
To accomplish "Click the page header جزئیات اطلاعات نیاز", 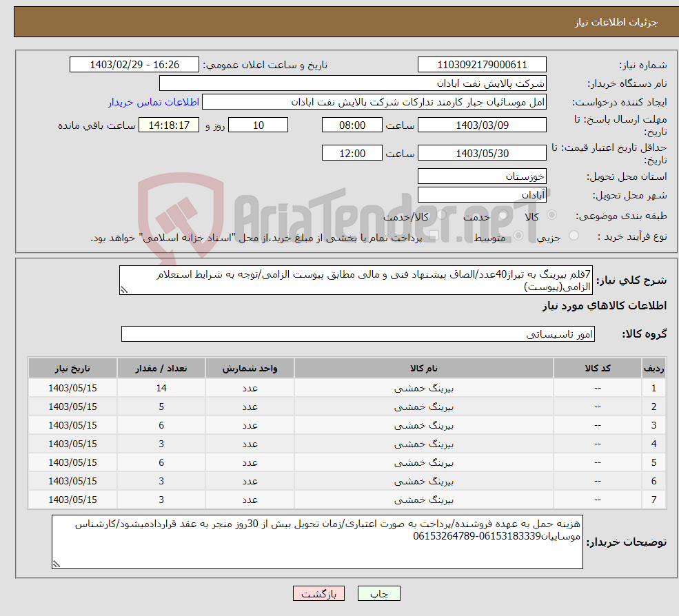I will pyautogui.click(x=616, y=22).
